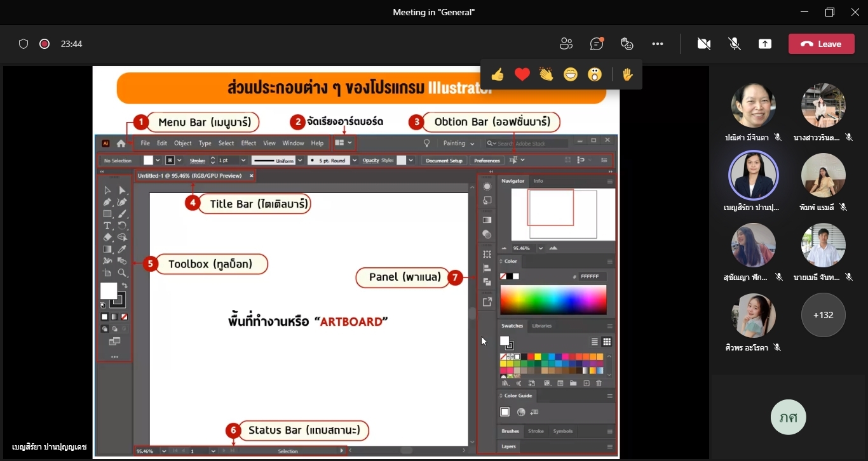
Task: Click the Illustrator Home icon
Action: [x=121, y=144]
